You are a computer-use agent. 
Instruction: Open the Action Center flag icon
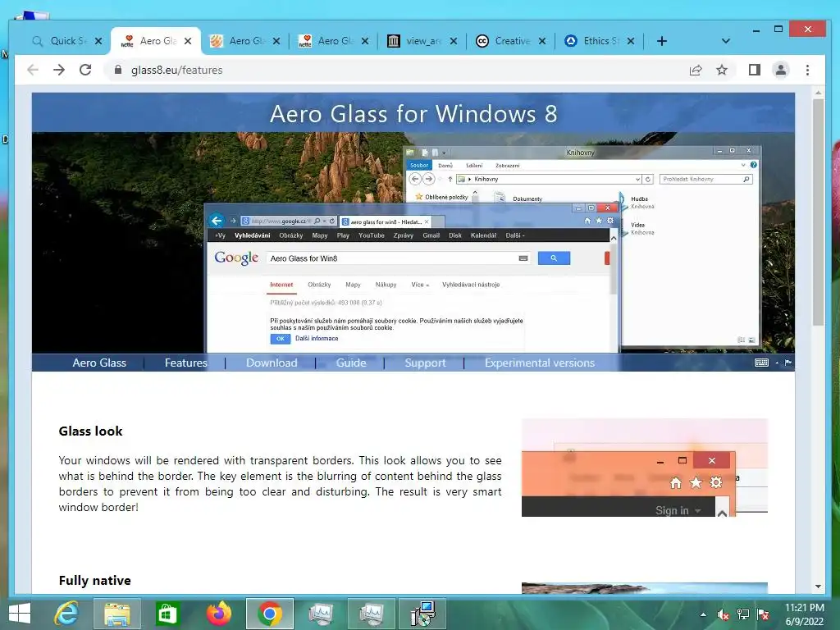[x=763, y=615]
